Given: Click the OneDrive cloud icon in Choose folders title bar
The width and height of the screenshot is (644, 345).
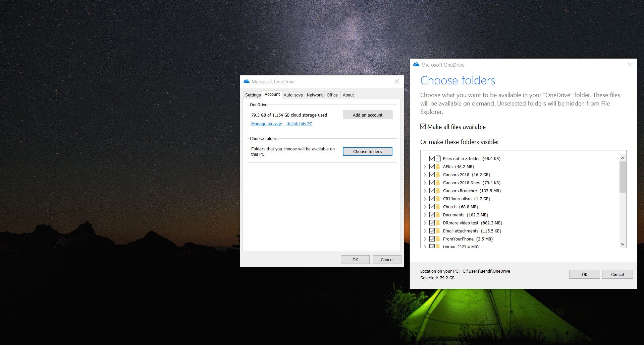Looking at the screenshot, I should 416,65.
